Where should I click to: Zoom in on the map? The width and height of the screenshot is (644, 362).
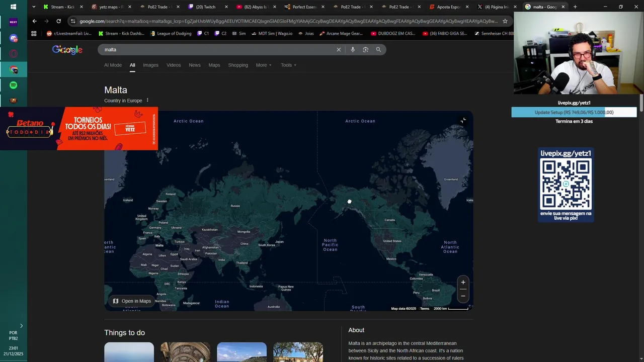coord(463,282)
